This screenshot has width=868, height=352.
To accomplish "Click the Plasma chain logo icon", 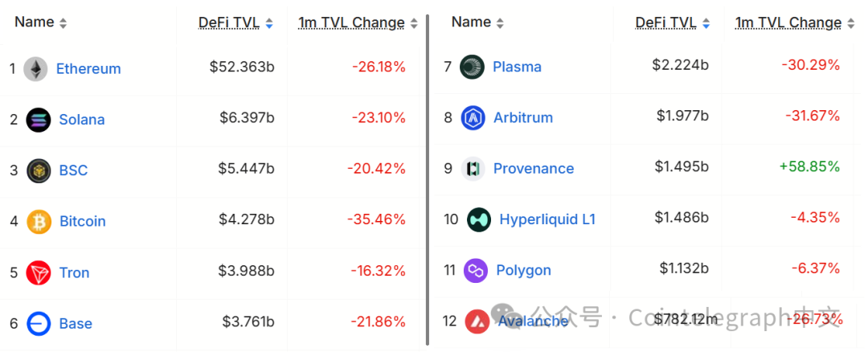I will 472,67.
